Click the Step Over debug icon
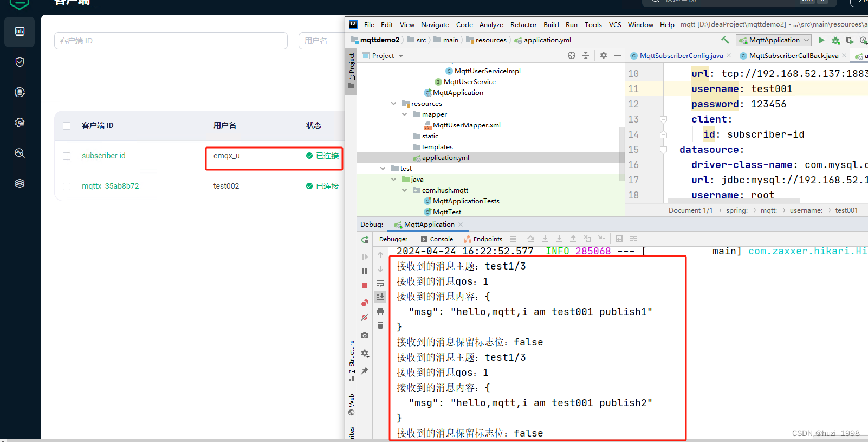 pyautogui.click(x=531, y=239)
